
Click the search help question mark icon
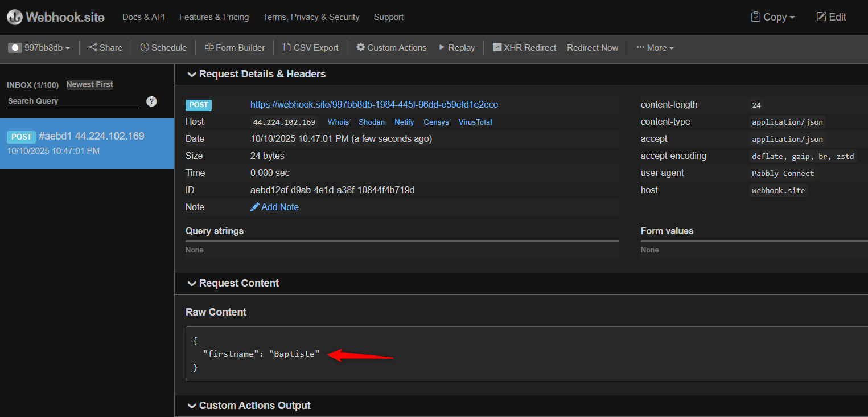151,101
